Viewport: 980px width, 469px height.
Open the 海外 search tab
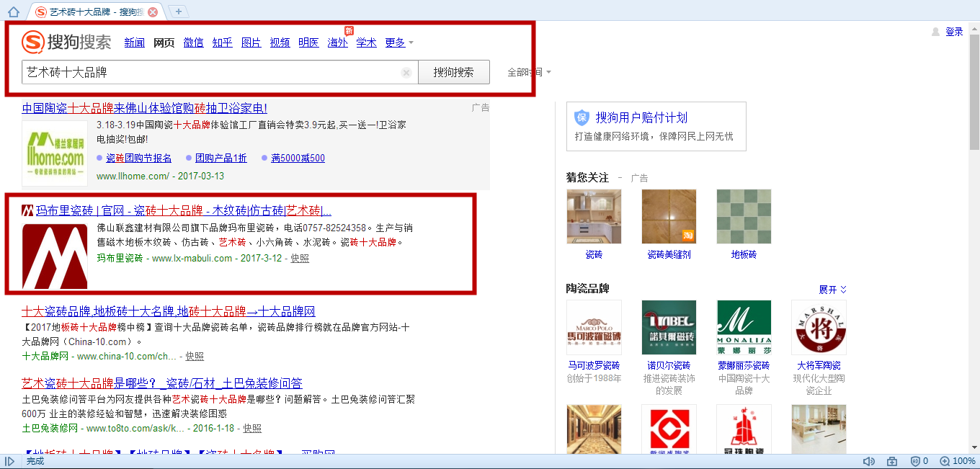(337, 43)
